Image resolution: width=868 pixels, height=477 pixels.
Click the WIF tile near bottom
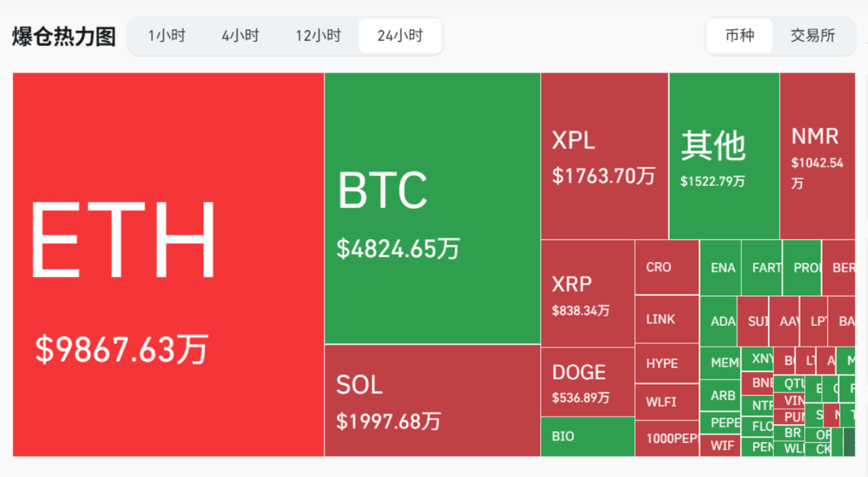(720, 446)
